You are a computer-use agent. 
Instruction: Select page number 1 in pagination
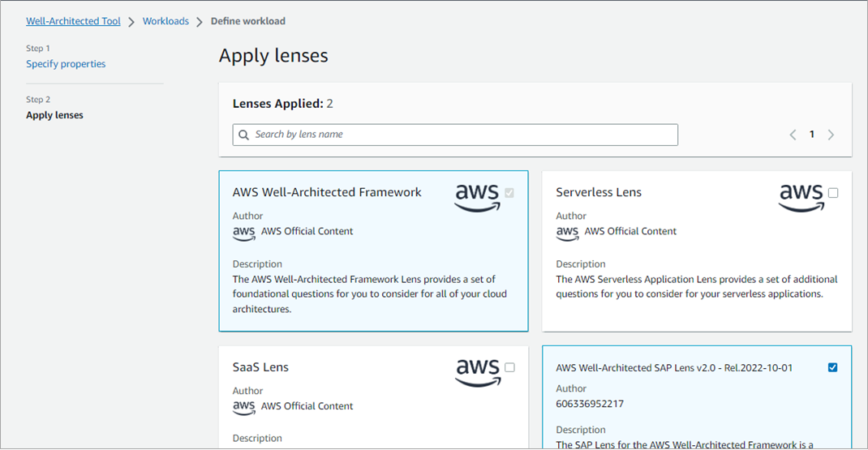tap(811, 135)
